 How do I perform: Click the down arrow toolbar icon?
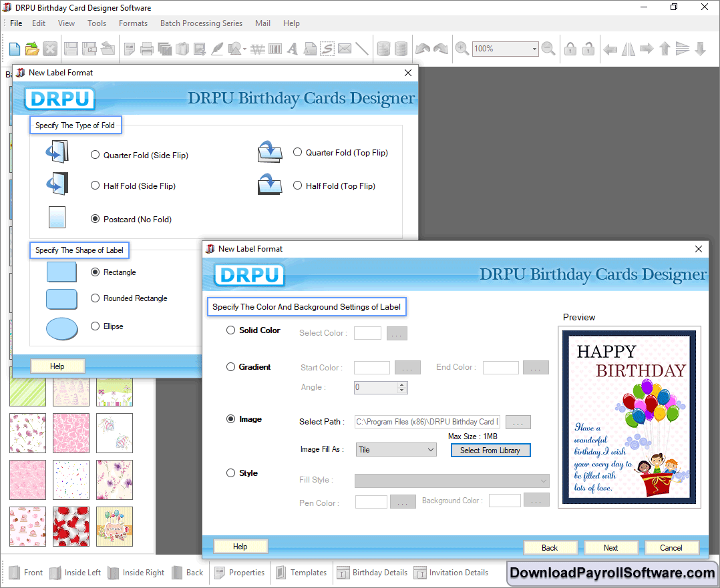pyautogui.click(x=700, y=49)
